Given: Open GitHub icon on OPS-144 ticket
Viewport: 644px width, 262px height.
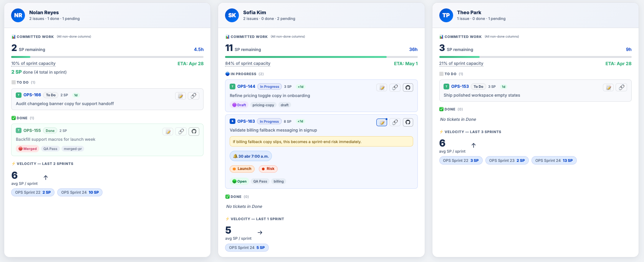Looking at the screenshot, I should click(408, 87).
